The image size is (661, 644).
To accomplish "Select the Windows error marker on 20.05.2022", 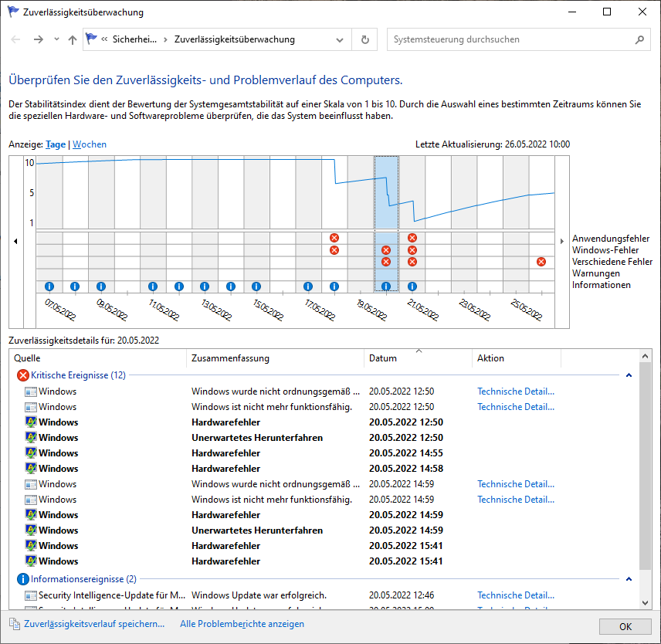I will pos(386,250).
